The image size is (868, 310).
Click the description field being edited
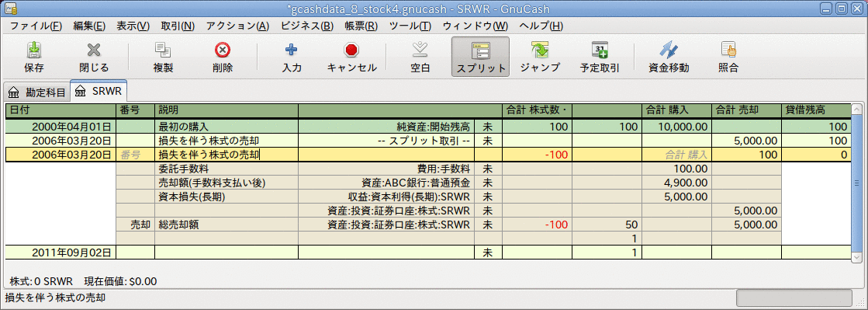pyautogui.click(x=227, y=155)
